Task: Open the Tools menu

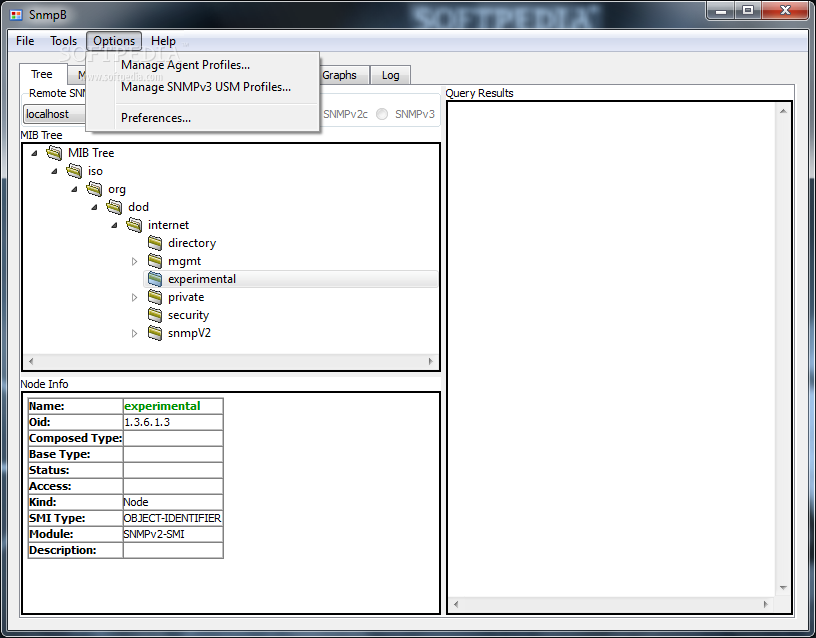Action: (x=63, y=41)
